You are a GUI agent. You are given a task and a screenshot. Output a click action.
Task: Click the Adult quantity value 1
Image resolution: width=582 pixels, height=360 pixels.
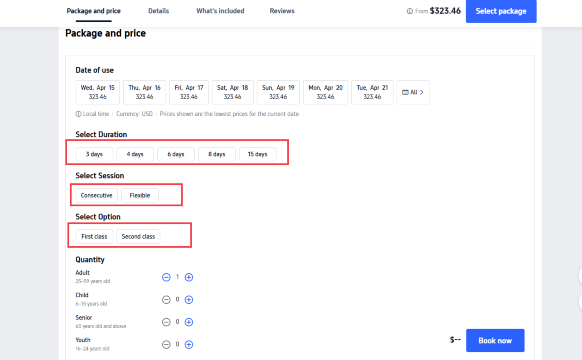(177, 277)
